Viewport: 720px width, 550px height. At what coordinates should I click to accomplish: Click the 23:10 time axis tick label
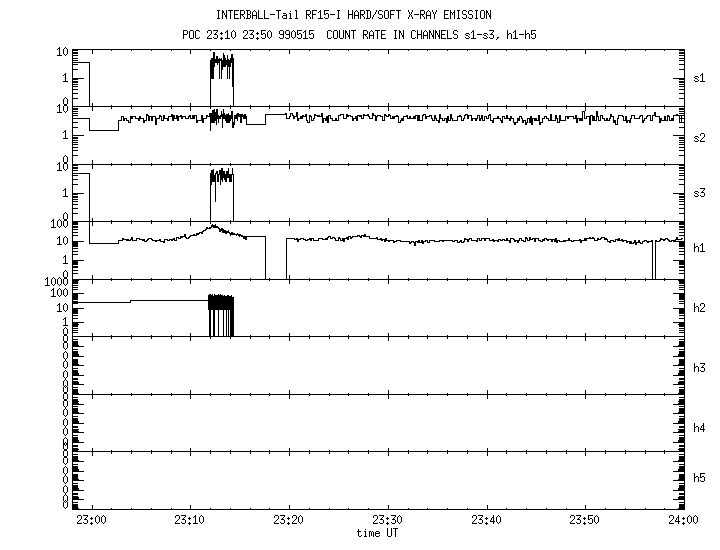190,520
